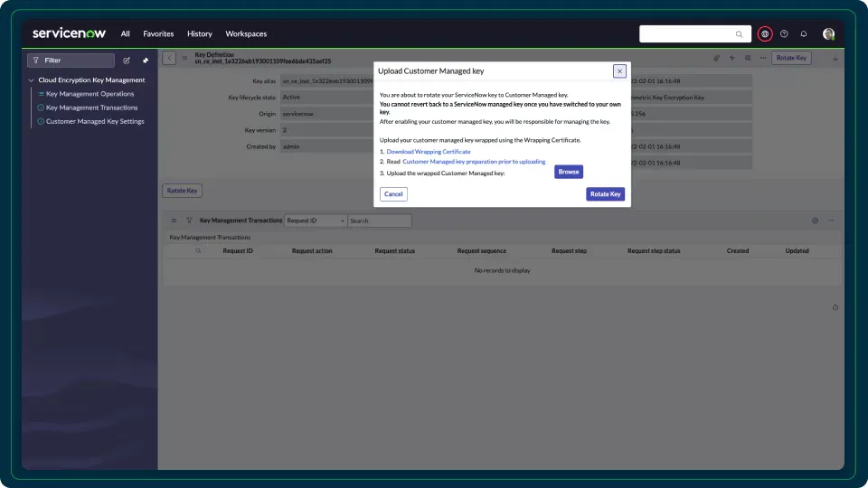Click the ServiceNow logo

click(x=70, y=33)
